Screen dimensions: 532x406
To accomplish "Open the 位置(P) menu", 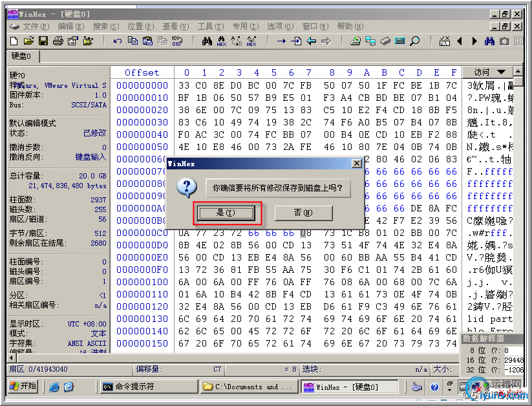I will [141, 27].
